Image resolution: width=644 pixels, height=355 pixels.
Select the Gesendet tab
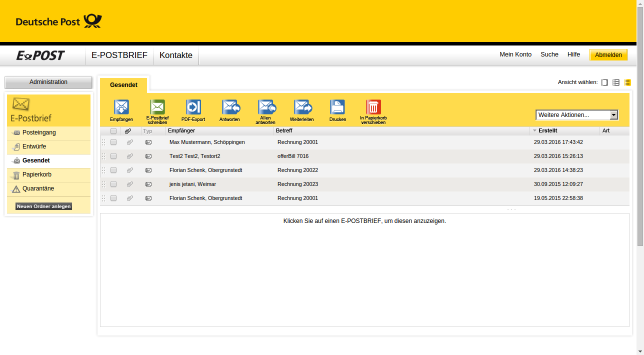click(x=123, y=85)
